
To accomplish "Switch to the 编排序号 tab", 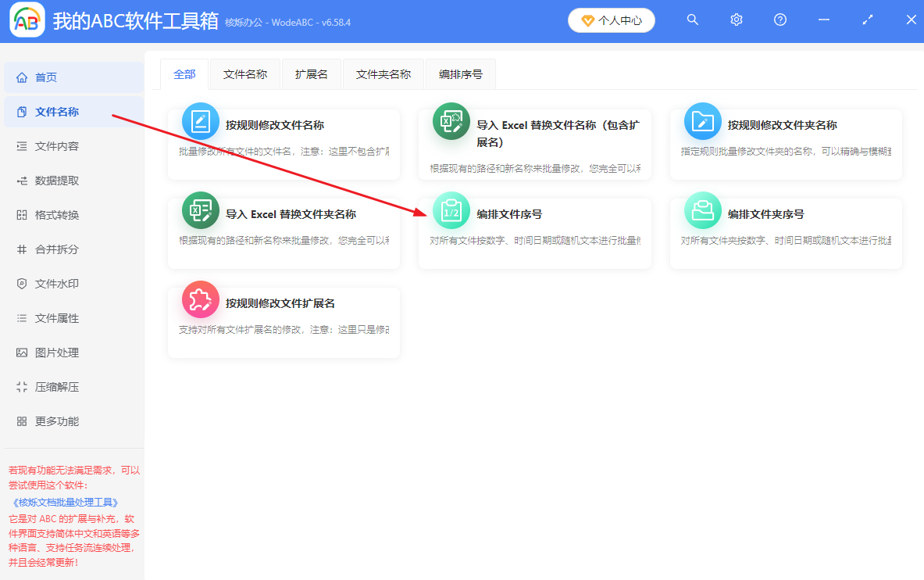I will 460,73.
